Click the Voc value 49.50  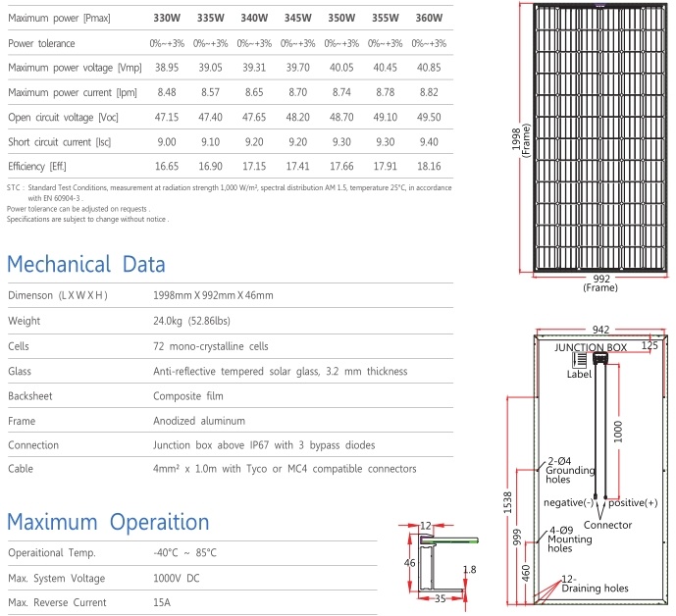[429, 118]
